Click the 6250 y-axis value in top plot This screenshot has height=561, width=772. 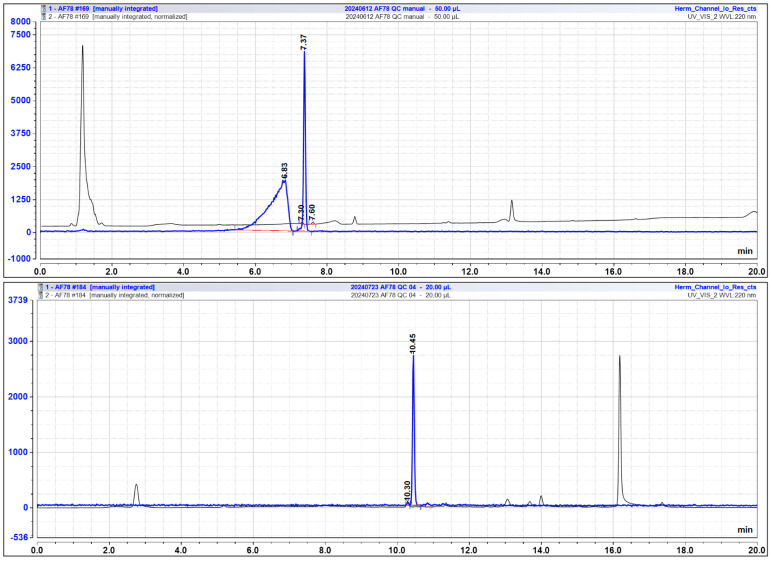point(20,67)
